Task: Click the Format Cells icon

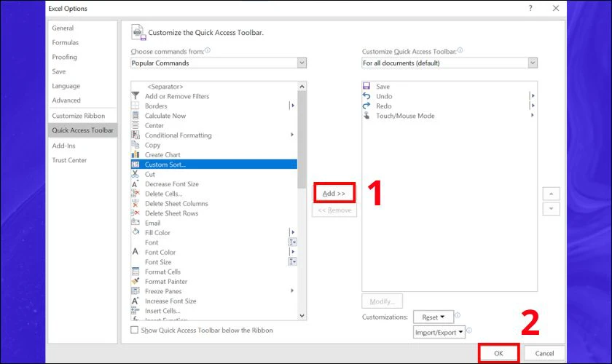Action: pyautogui.click(x=136, y=271)
